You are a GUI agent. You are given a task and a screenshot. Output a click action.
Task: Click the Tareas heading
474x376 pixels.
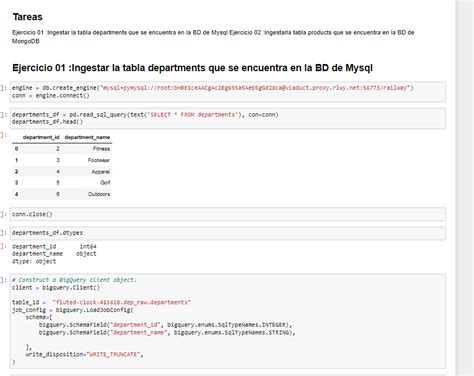[27, 17]
